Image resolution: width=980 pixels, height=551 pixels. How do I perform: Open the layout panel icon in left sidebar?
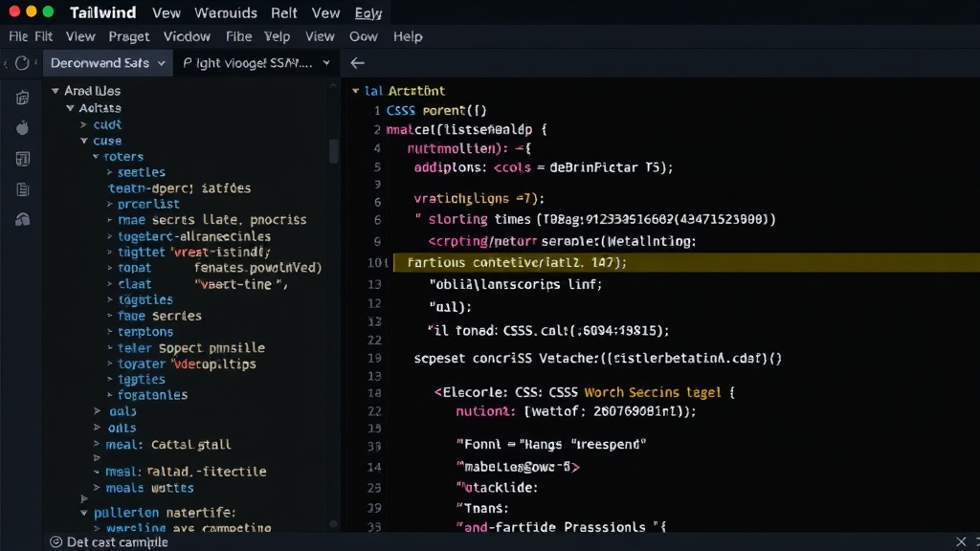tap(23, 159)
